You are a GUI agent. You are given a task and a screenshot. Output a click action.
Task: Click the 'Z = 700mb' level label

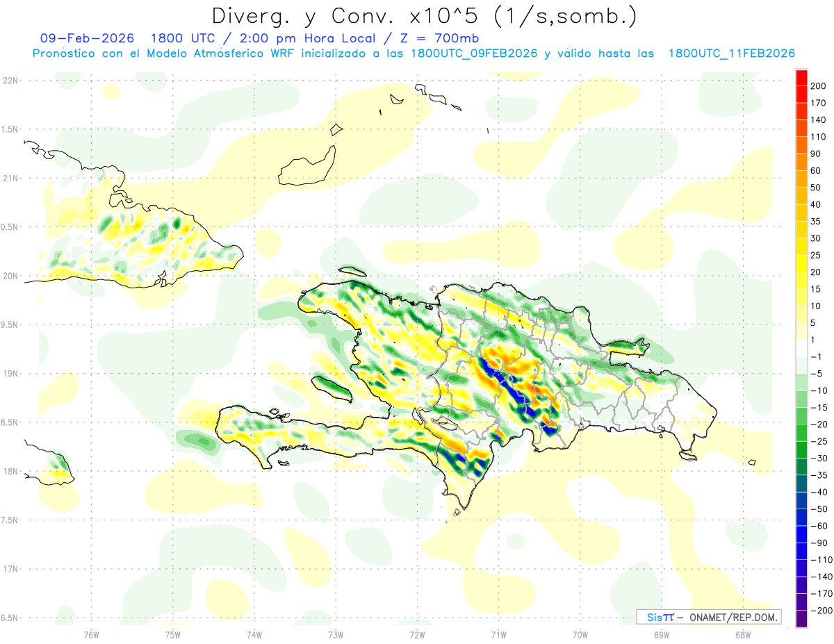click(x=440, y=38)
